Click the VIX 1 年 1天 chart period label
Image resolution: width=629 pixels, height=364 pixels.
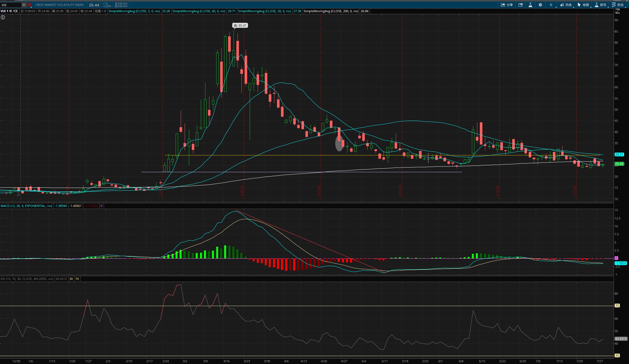[x=9, y=11]
